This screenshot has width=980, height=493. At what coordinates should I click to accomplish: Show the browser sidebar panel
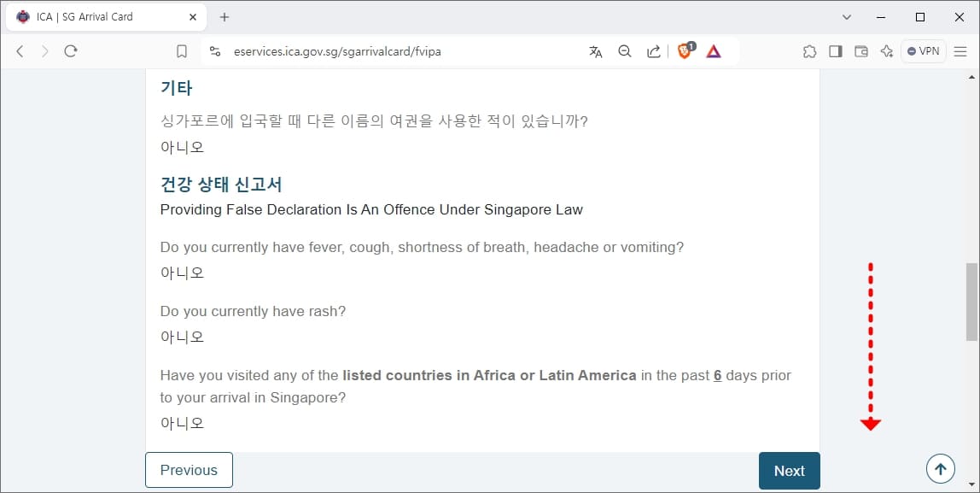(835, 51)
